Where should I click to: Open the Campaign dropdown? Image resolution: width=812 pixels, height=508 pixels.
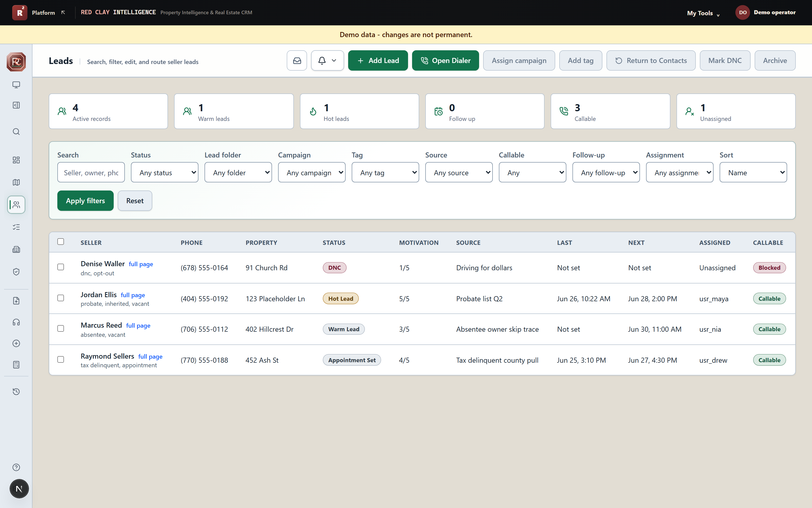click(312, 172)
